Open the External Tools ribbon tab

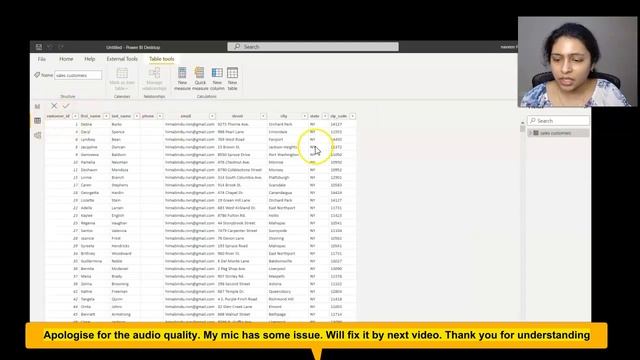pos(122,59)
